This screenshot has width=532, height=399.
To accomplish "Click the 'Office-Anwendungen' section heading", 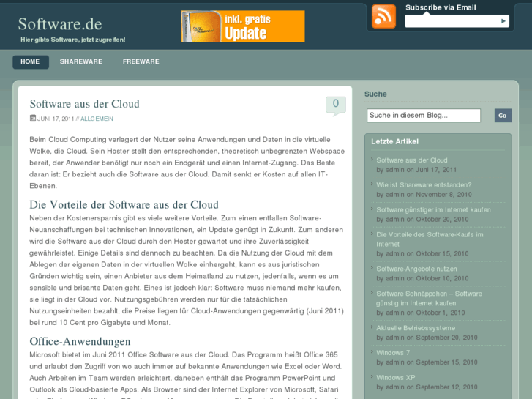I will pos(80,341).
